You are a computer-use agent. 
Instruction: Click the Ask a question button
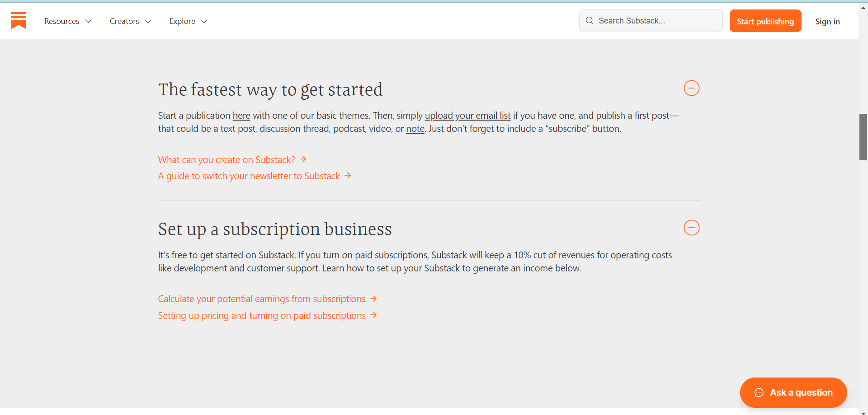coord(793,392)
